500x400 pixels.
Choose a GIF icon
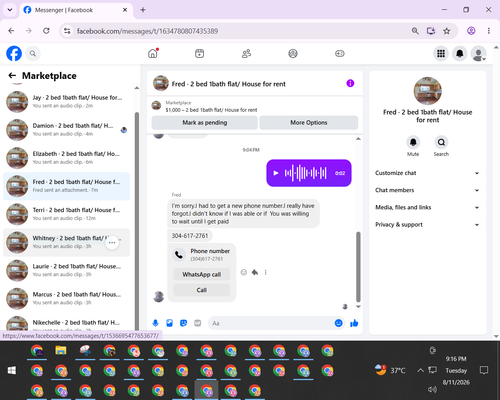pyautogui.click(x=198, y=323)
